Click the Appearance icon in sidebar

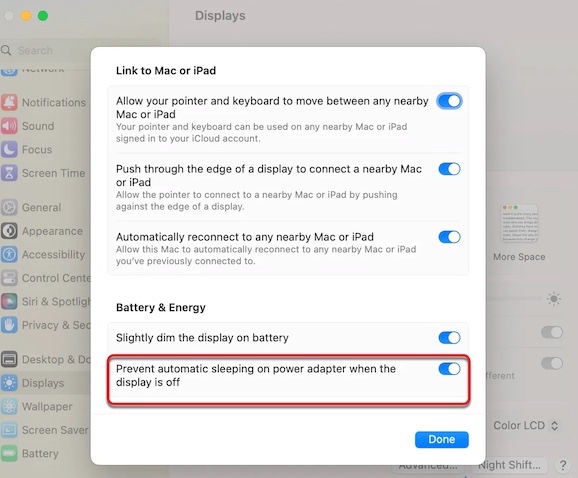pyautogui.click(x=9, y=231)
